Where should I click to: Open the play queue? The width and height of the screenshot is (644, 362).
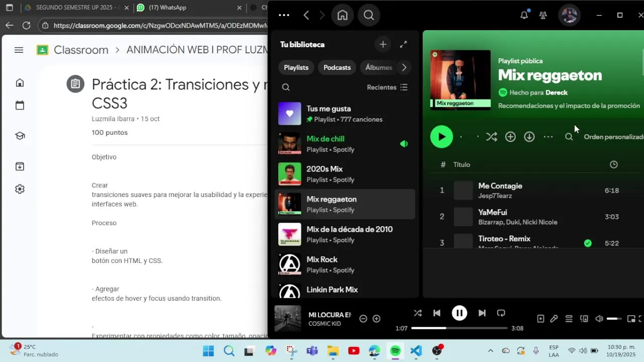[x=569, y=319]
